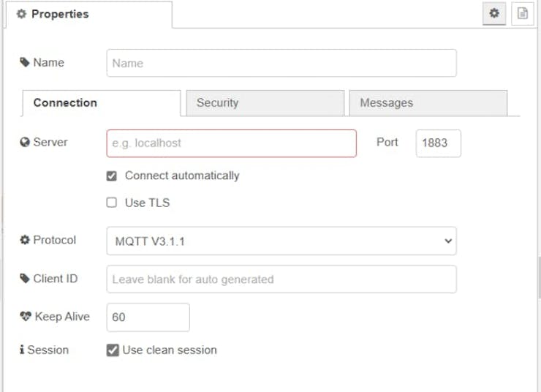Click the Keep Alive value field
541x392 pixels.
pyautogui.click(x=148, y=317)
